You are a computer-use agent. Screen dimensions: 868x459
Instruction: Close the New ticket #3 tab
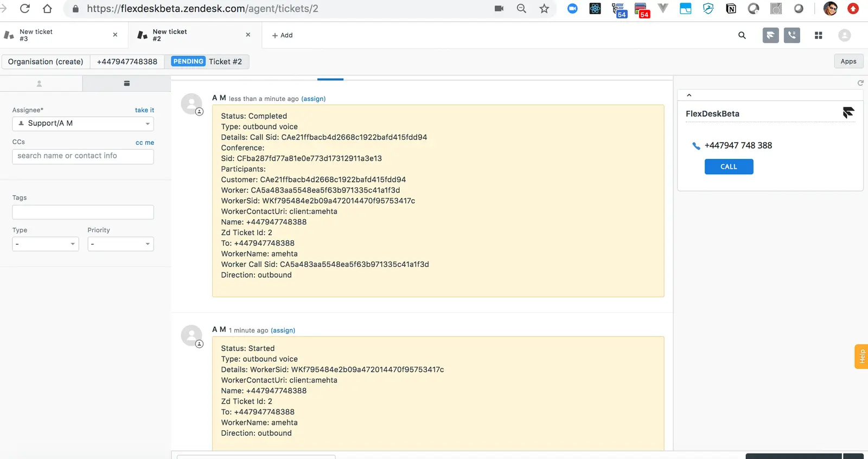(x=115, y=35)
